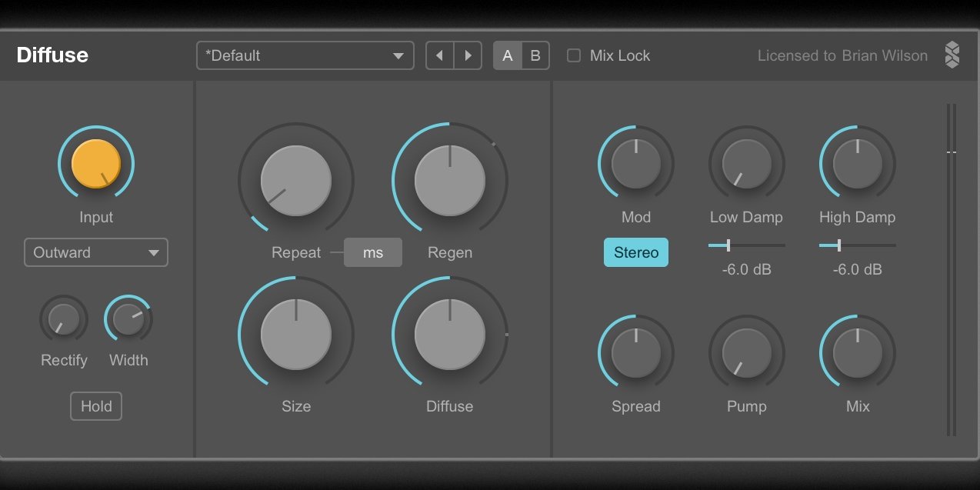Click the Repeat knob
The height and width of the screenshot is (490, 980).
(x=296, y=181)
